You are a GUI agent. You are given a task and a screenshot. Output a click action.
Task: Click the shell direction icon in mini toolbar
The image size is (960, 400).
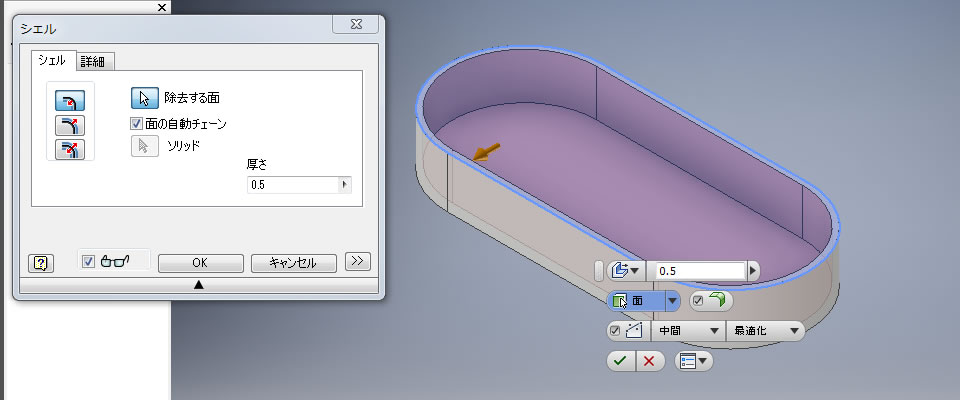click(619, 271)
